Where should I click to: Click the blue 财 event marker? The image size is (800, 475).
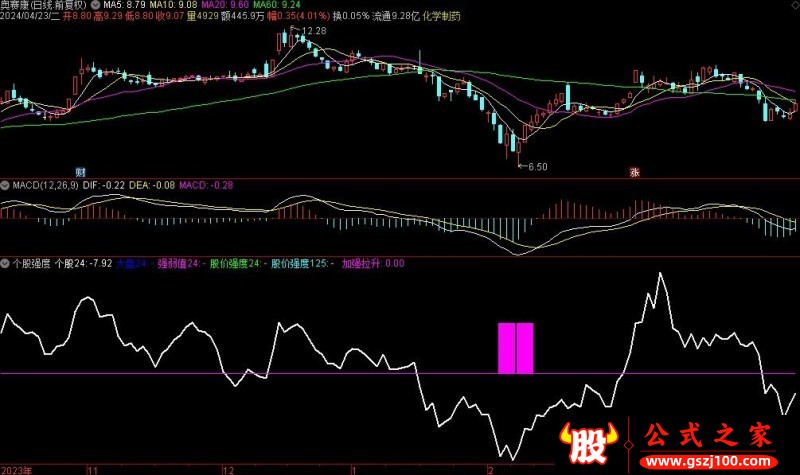click(81, 171)
